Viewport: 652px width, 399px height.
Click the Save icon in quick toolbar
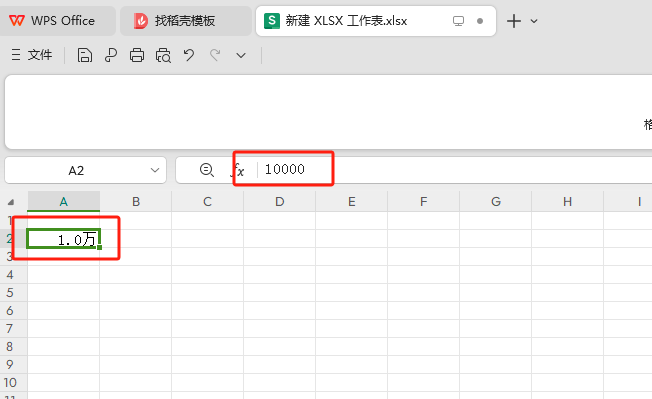pos(84,55)
